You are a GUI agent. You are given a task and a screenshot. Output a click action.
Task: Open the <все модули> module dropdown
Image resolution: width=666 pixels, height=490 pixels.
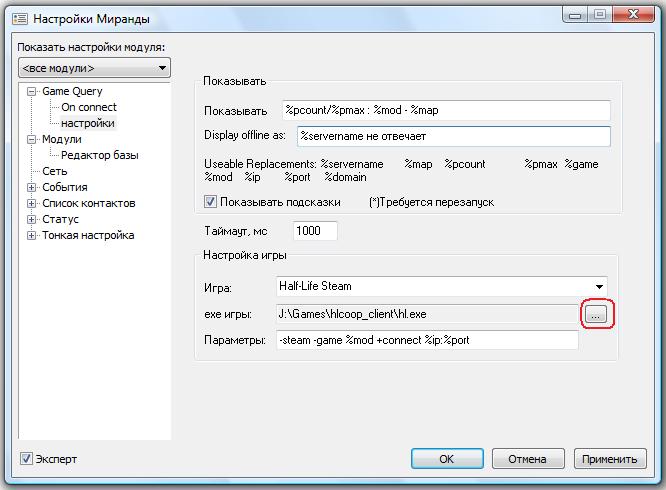coord(94,68)
